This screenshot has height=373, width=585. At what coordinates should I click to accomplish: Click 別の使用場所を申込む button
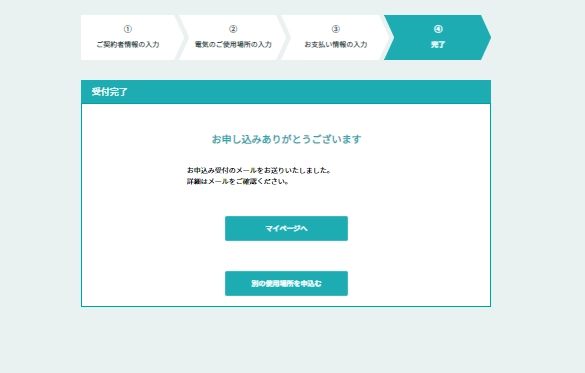coord(286,283)
